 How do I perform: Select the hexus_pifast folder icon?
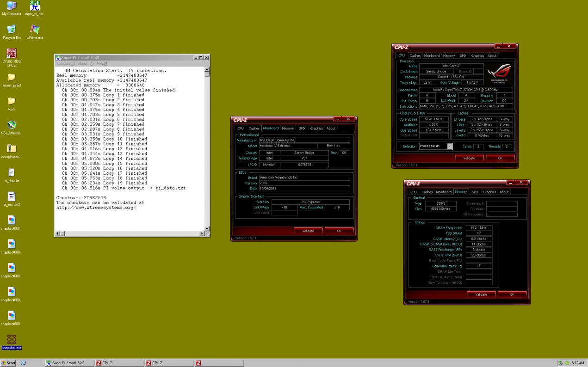click(x=12, y=77)
